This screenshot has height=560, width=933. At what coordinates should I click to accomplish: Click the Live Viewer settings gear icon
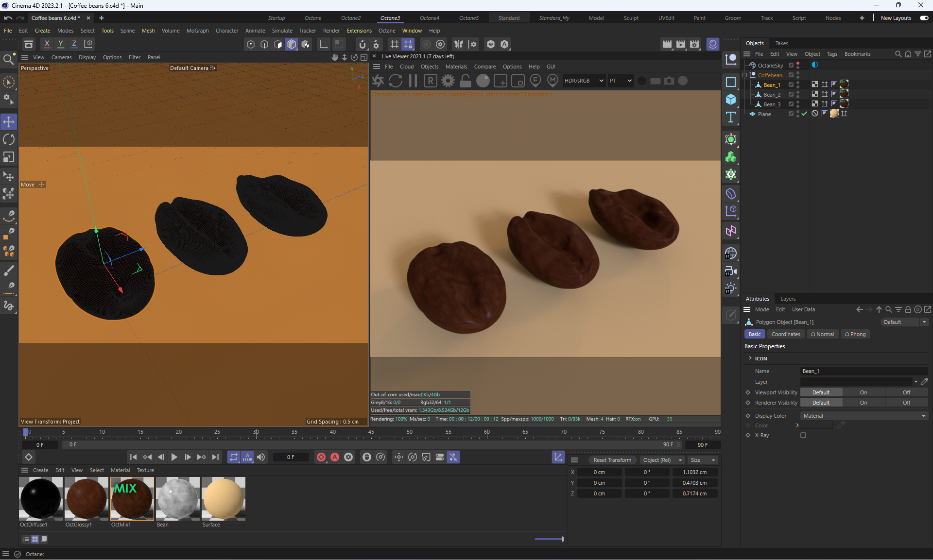coord(448,81)
